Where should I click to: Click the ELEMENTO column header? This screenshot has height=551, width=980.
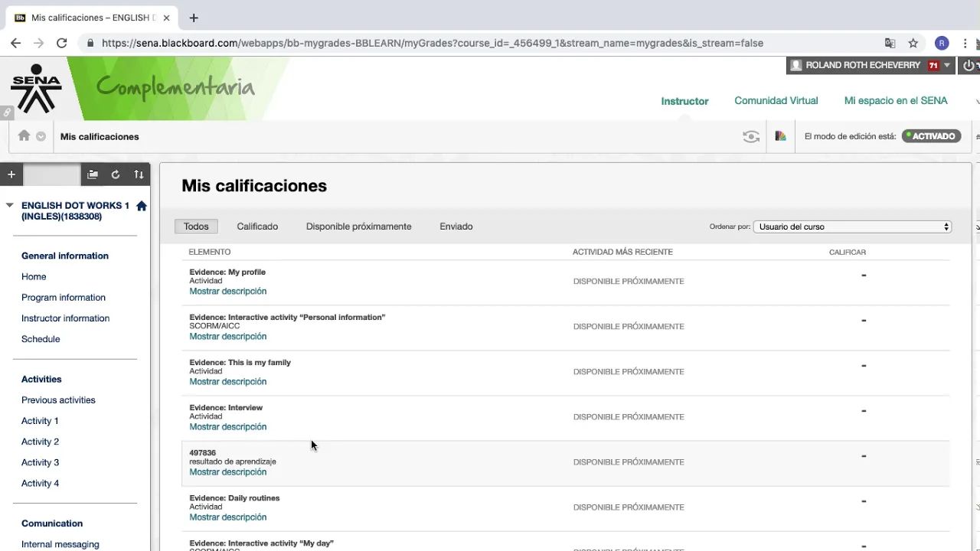(x=210, y=252)
